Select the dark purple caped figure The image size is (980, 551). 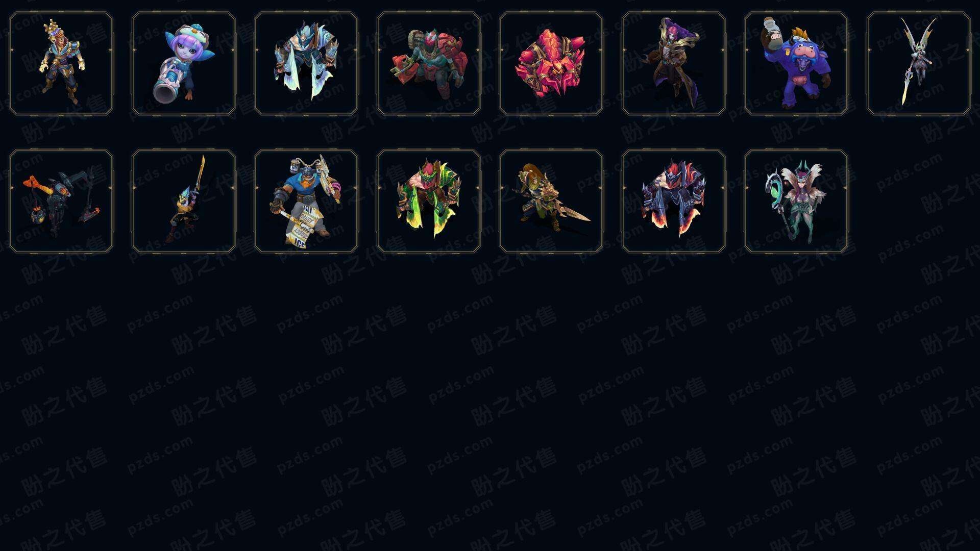tap(674, 64)
